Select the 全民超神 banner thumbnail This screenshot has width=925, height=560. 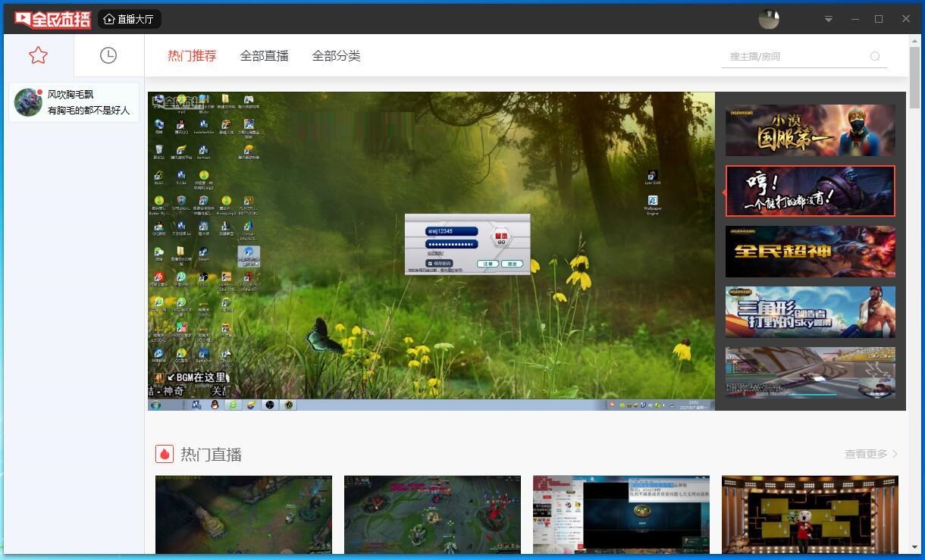[x=810, y=252]
